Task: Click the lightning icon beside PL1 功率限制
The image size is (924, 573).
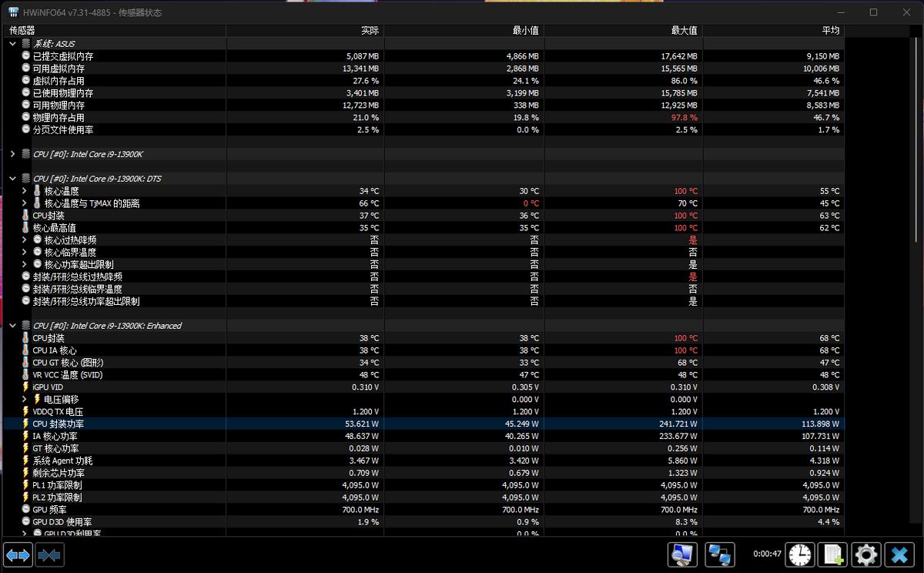Action: click(25, 485)
